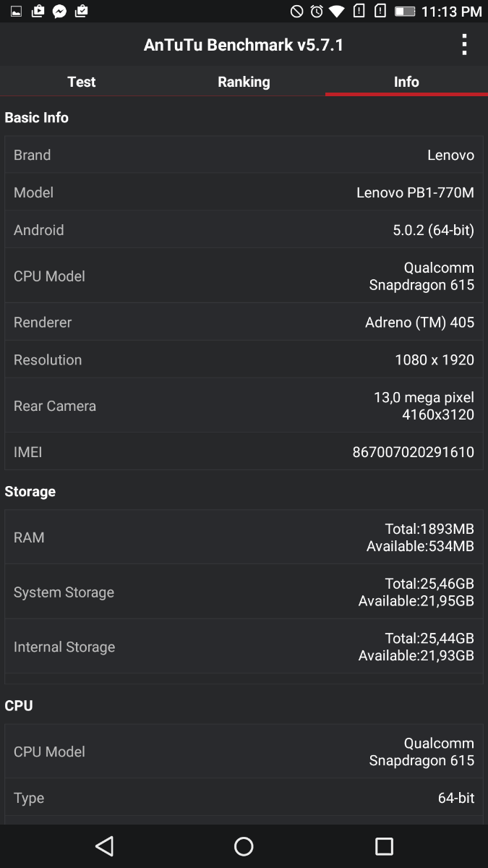Viewport: 488px width, 868px height.
Task: Select the Info tab
Action: [x=406, y=82]
